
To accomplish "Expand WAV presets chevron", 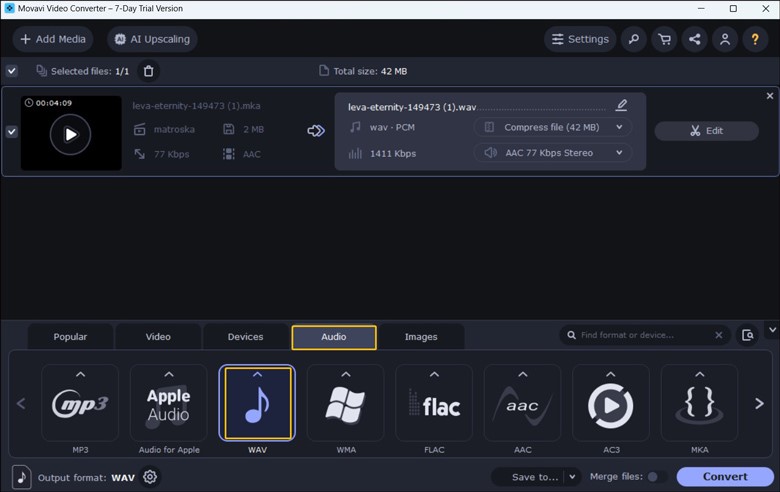I will (x=257, y=374).
